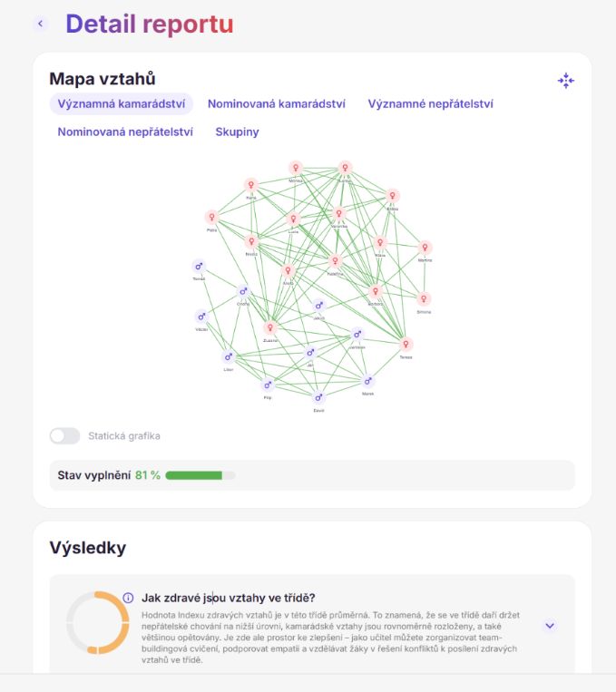The image size is (616, 692).
Task: Click the Marek male node
Action: pos(367,381)
